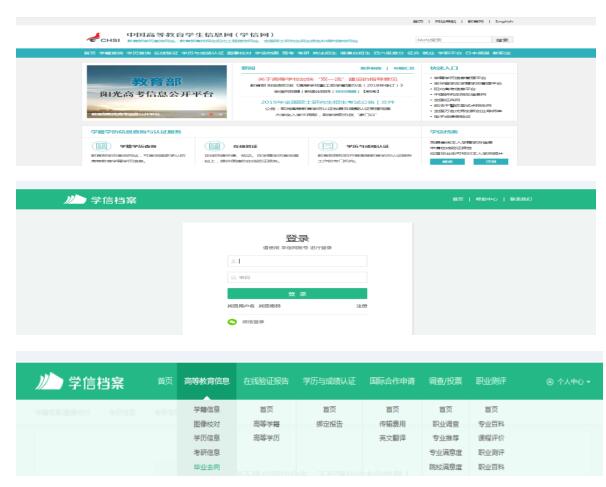The width and height of the screenshot is (606, 487).
Task: Choose 职业百科 in the submenu
Action: (491, 467)
